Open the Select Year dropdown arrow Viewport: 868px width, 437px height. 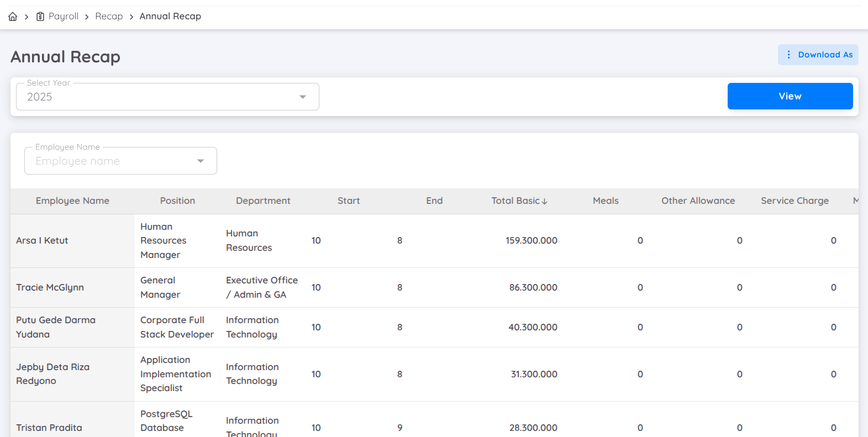pos(302,97)
